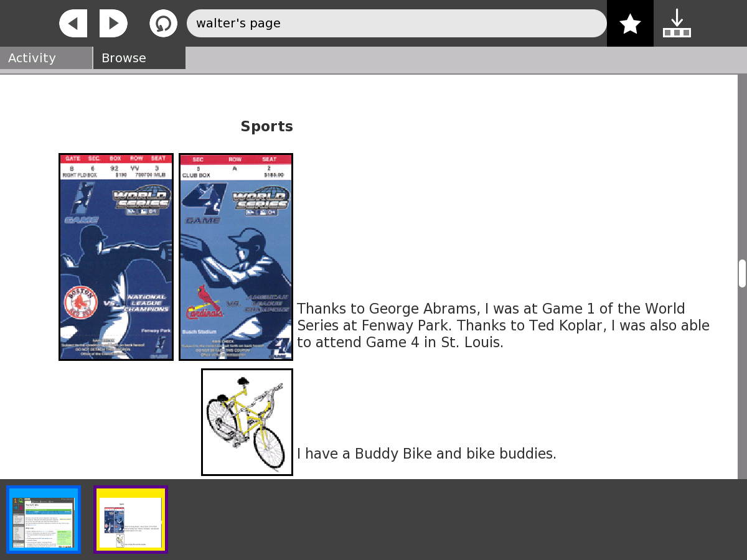The width and height of the screenshot is (747, 560).
Task: Click the Buddy Bike caption text
Action: [426, 454]
